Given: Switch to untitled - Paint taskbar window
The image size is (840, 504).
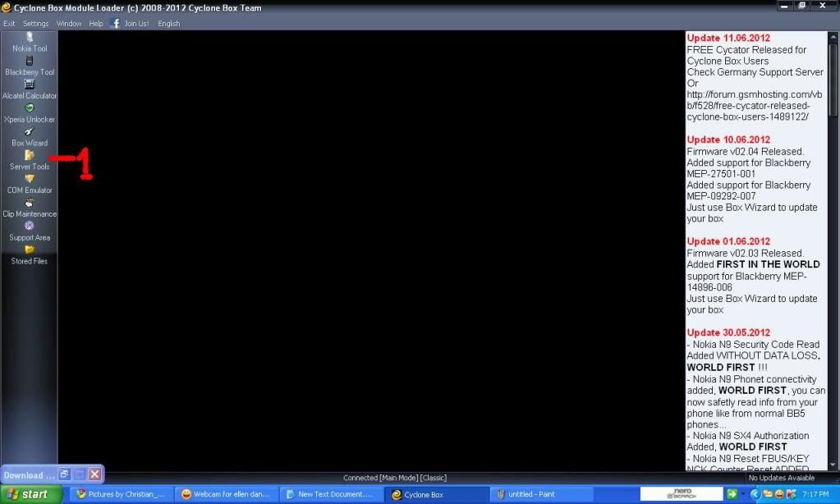Looking at the screenshot, I should (541, 494).
